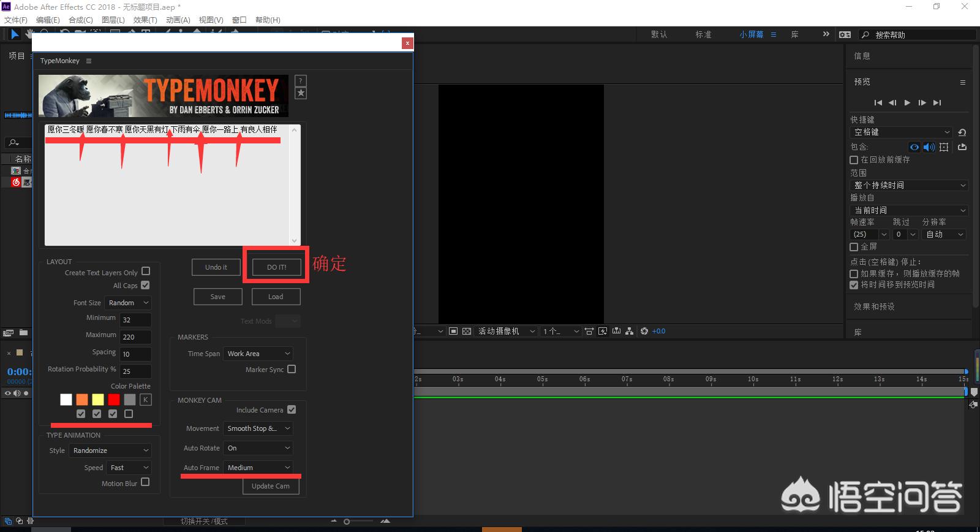Check 在回放前缓存 checkbox
The height and width of the screenshot is (532, 980).
click(854, 160)
